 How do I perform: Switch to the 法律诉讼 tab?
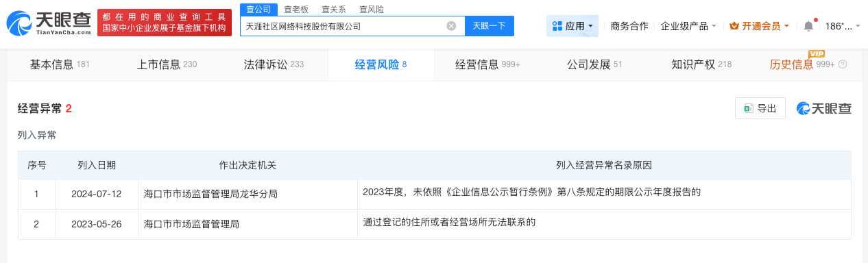[x=274, y=65]
